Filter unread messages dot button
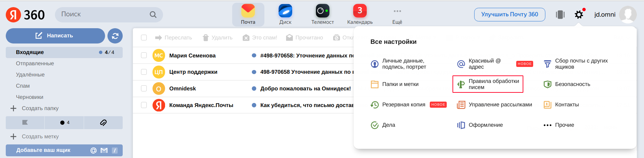The height and width of the screenshot is (158, 644). (x=64, y=123)
